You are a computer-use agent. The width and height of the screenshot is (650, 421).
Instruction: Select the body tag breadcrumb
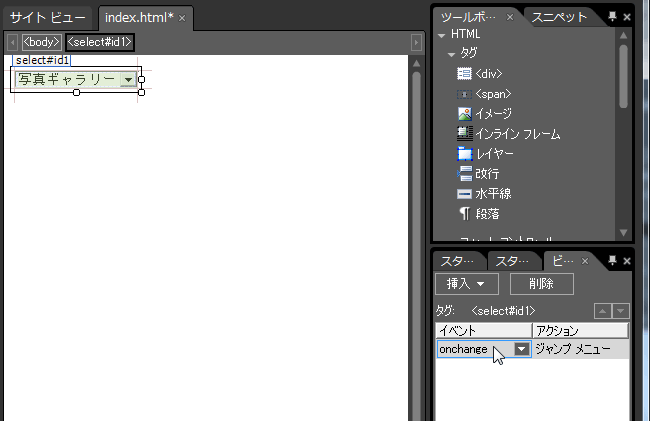41,42
